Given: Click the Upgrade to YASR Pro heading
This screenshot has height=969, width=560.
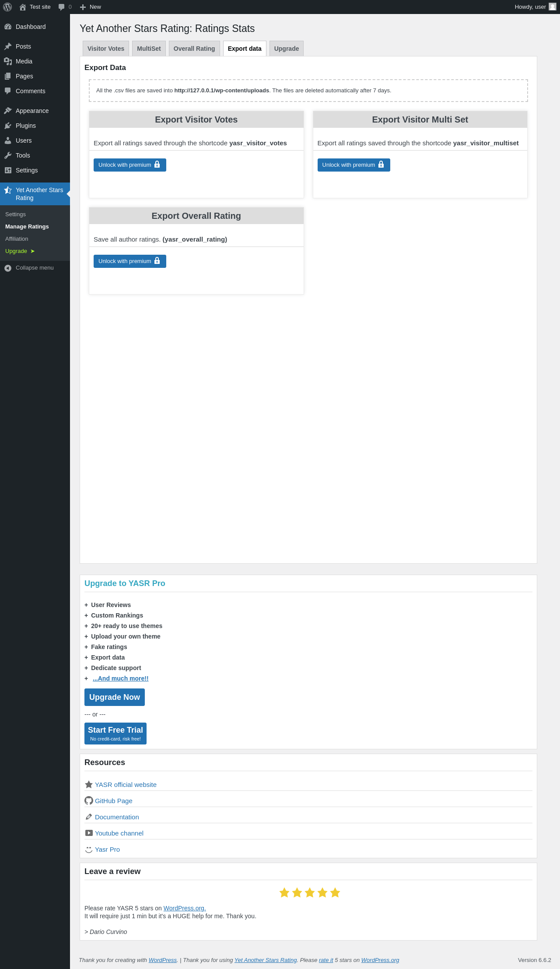Looking at the screenshot, I should 125,583.
